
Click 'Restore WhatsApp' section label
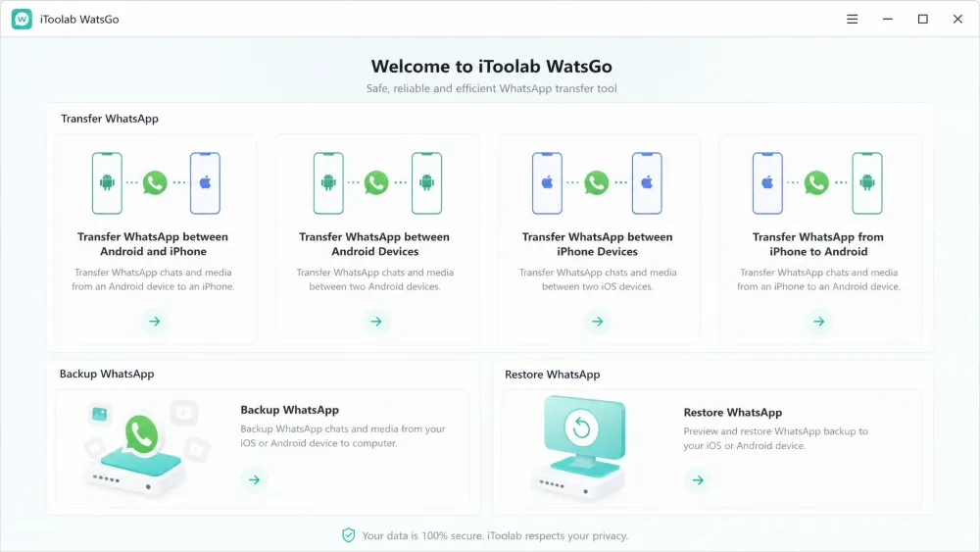(553, 375)
